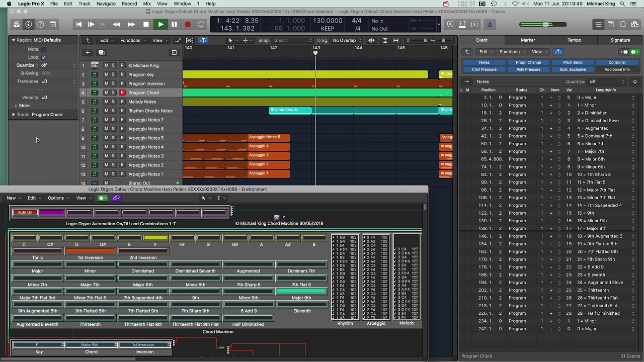Screen dimensions: 644x362
Task: Switch to the Tempo tab
Action: click(574, 40)
